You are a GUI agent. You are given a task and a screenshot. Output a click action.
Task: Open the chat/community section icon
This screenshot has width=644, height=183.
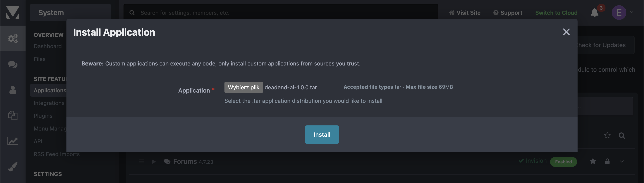(13, 64)
